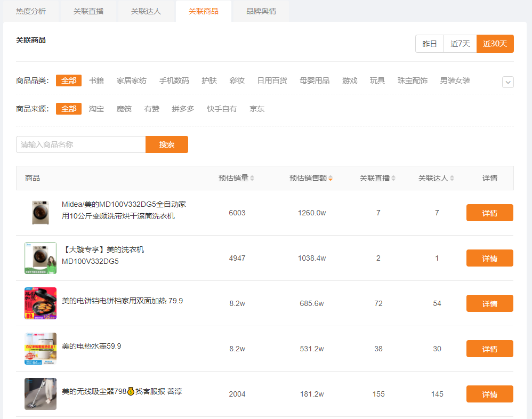Open the 关联达人 tab
Screen dimensions: 532x419
(x=146, y=11)
